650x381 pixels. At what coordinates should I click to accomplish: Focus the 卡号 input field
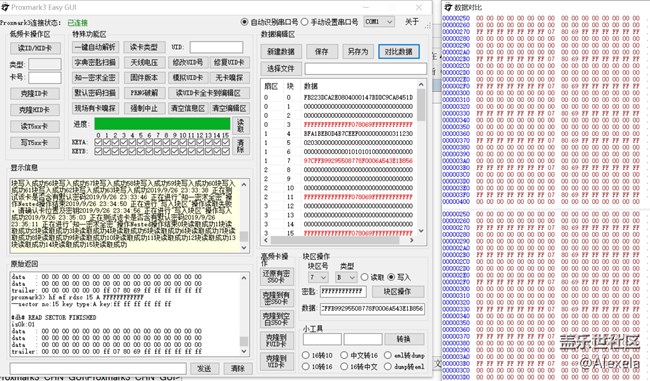(45, 78)
